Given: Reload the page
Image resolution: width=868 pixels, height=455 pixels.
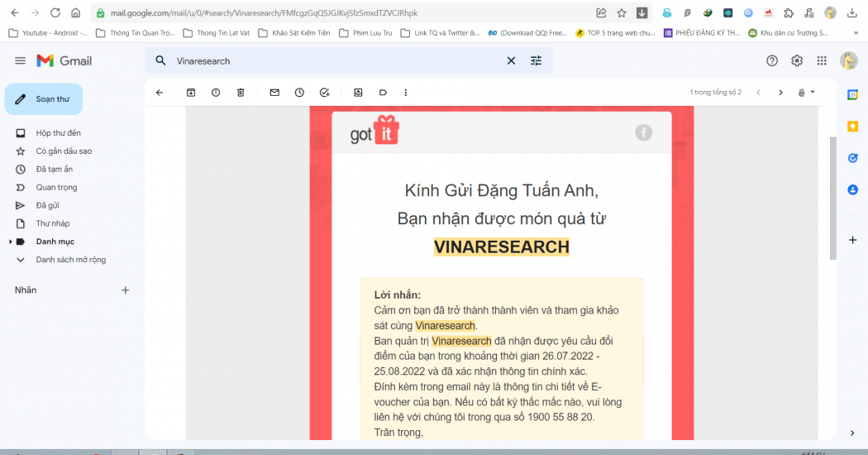Looking at the screenshot, I should (55, 12).
